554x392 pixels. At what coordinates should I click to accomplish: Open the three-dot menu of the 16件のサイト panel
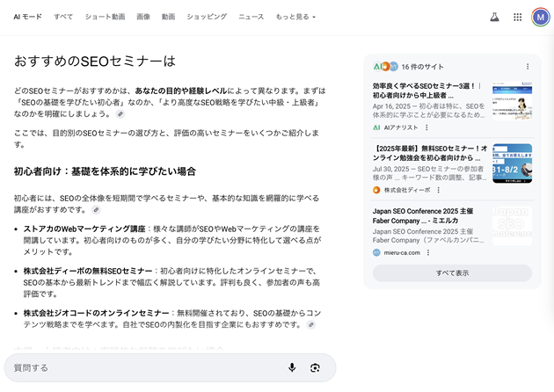528,67
